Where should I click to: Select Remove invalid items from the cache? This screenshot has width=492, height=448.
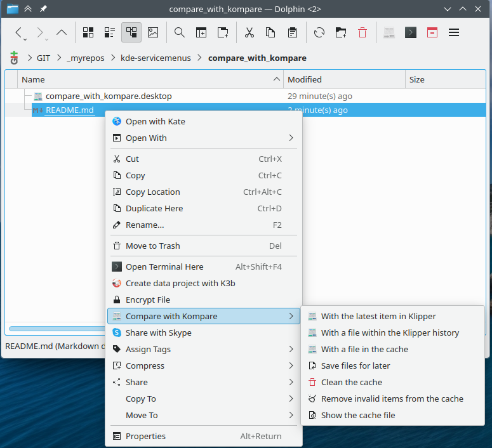click(392, 399)
